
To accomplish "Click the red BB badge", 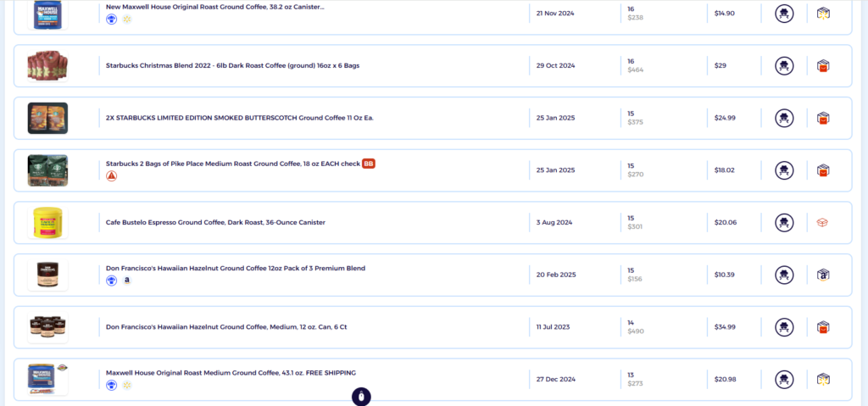I will [369, 164].
